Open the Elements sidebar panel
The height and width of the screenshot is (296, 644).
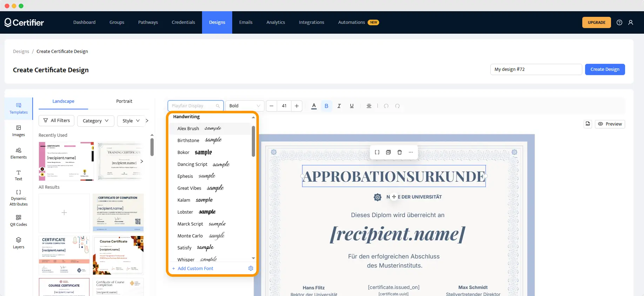(x=19, y=153)
